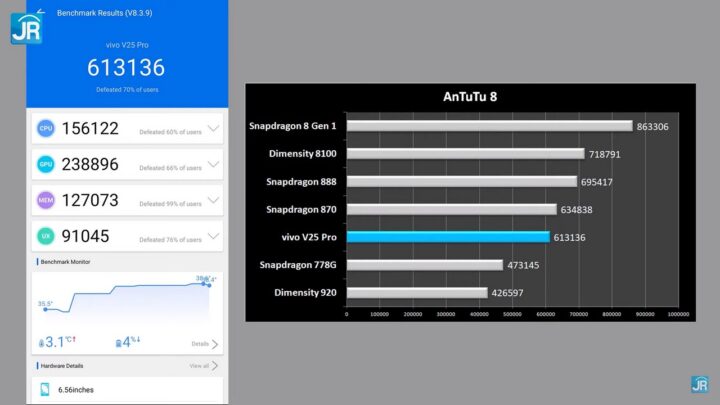
Task: Click the Dimensity 920 axis label
Action: 305,292
